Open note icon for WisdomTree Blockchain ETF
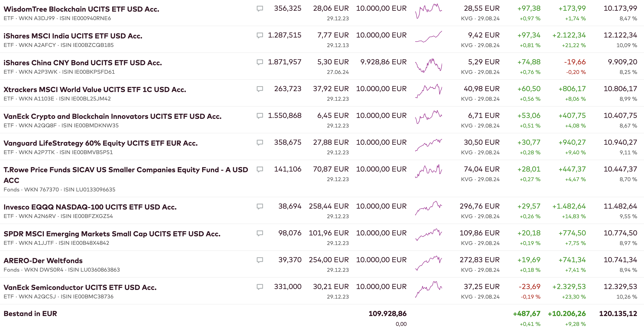644x331 pixels. tap(260, 9)
